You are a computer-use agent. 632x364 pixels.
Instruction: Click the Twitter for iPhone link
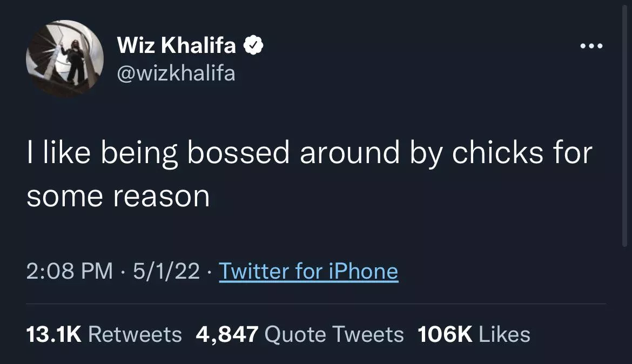(x=308, y=271)
